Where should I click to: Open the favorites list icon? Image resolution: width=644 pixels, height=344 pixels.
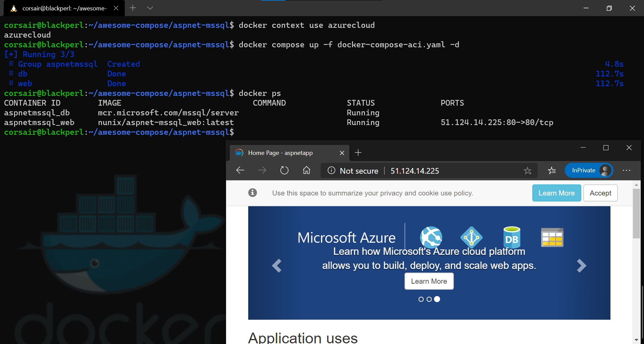(x=552, y=171)
